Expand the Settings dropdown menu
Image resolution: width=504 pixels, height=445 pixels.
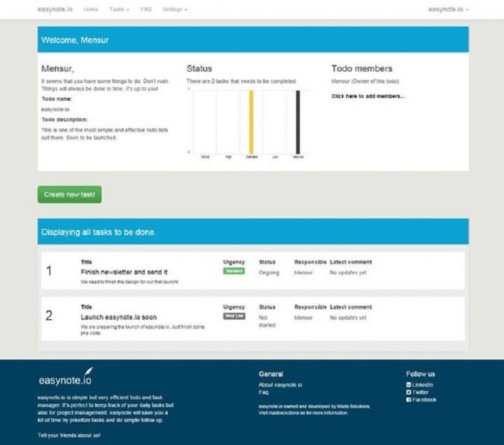tap(175, 9)
